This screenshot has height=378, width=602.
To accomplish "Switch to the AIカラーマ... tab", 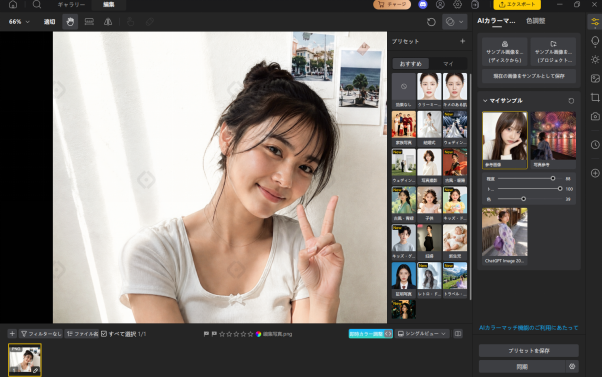I will 496,21.
